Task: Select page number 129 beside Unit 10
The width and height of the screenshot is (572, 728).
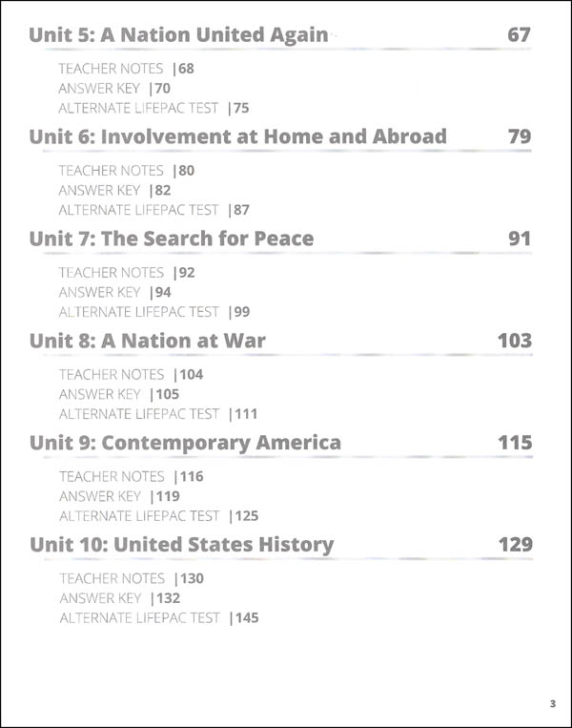Action: (516, 545)
